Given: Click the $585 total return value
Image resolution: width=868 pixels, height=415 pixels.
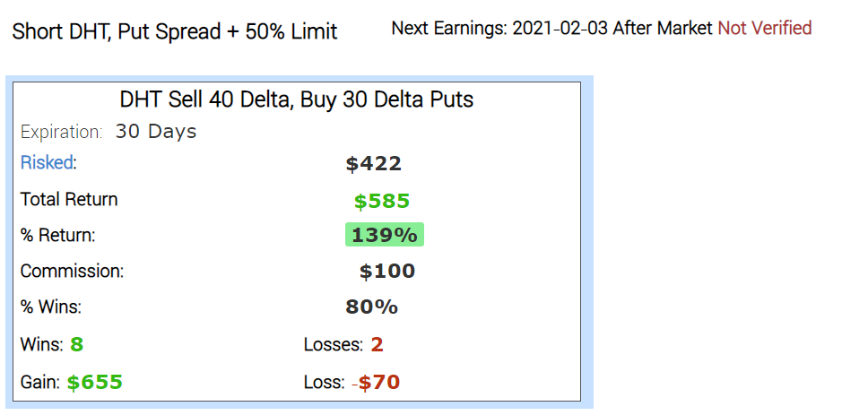Looking at the screenshot, I should tap(381, 200).
